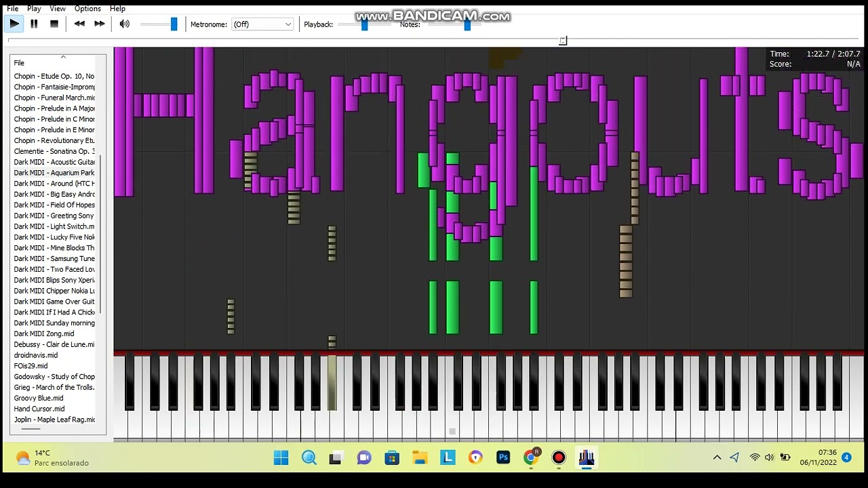Click the Play button in toolbar

14,24
